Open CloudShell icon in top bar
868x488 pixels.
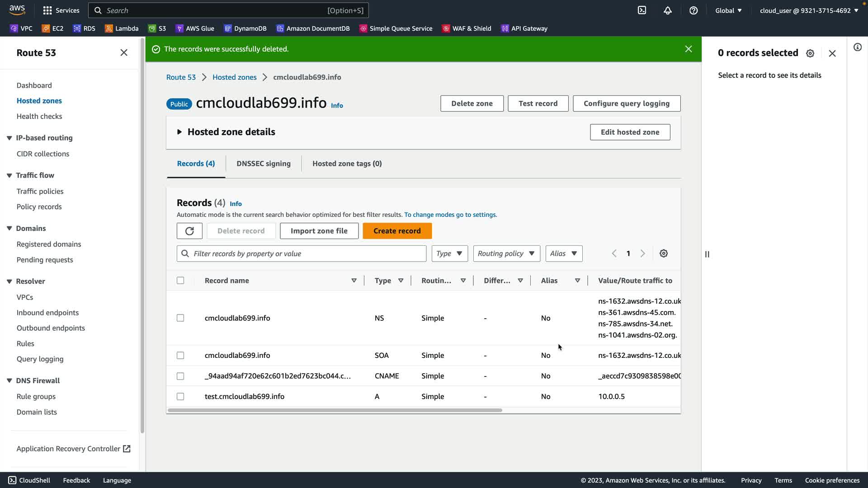click(x=642, y=10)
